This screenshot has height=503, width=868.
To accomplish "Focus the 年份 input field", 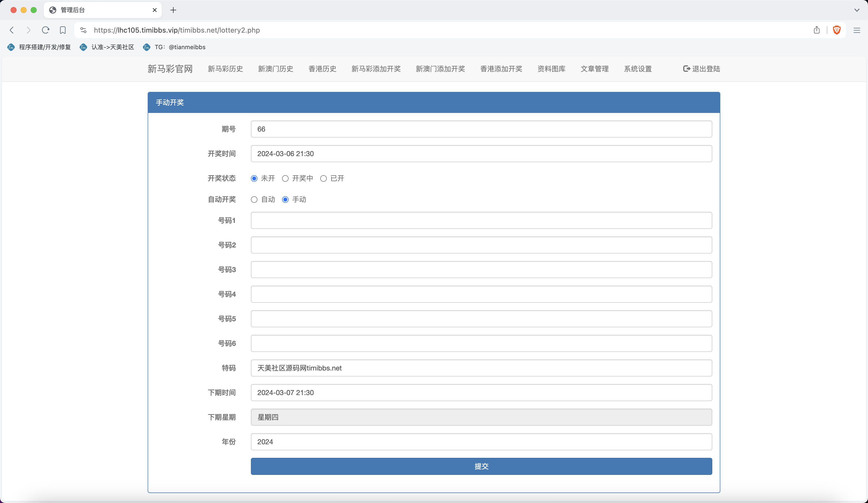I will [x=481, y=442].
